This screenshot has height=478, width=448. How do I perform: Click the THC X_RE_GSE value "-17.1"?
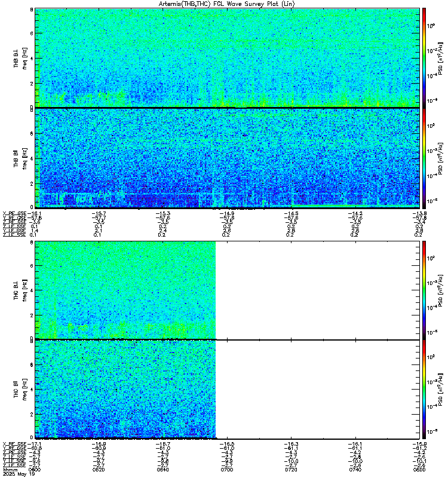(x=34, y=444)
